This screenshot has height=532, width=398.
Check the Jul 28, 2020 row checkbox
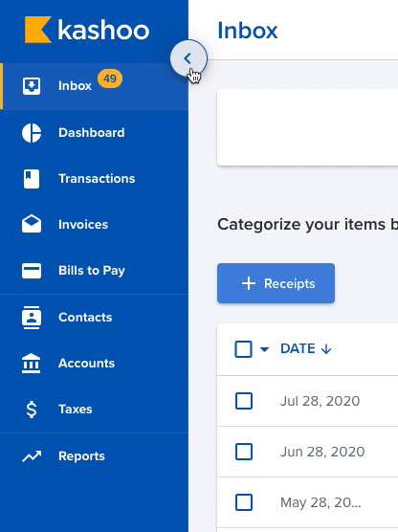tap(244, 401)
